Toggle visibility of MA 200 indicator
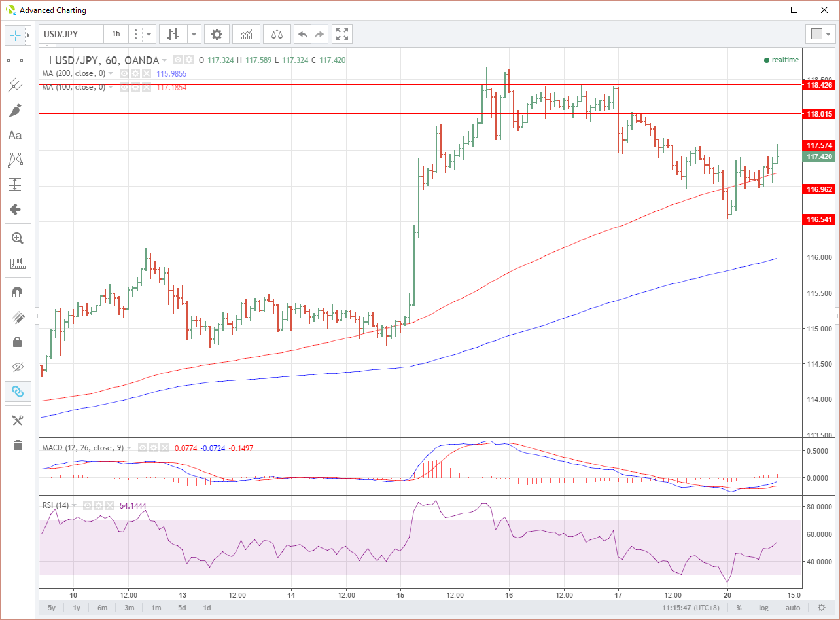The image size is (840, 620). pyautogui.click(x=124, y=73)
